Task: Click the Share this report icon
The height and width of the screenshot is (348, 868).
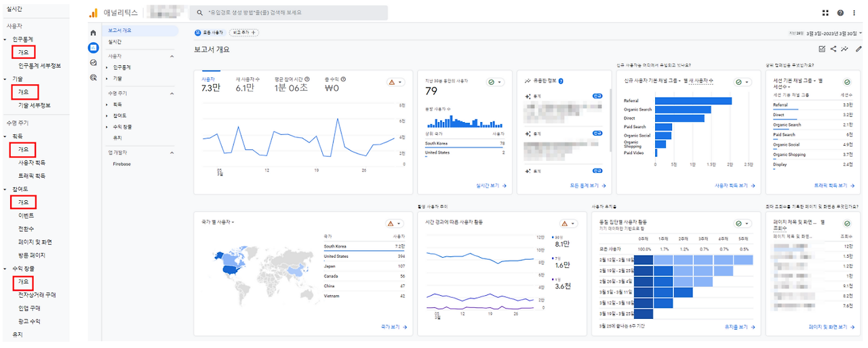Action: pos(833,49)
